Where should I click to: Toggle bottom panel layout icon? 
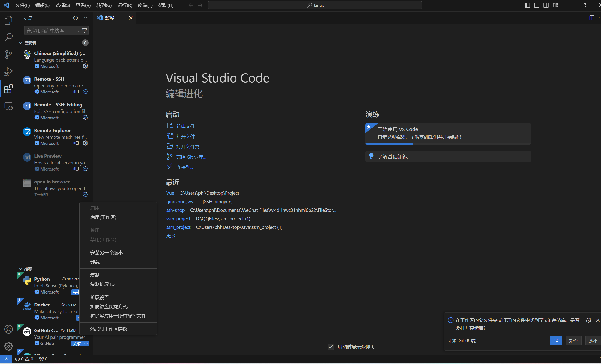pyautogui.click(x=537, y=5)
